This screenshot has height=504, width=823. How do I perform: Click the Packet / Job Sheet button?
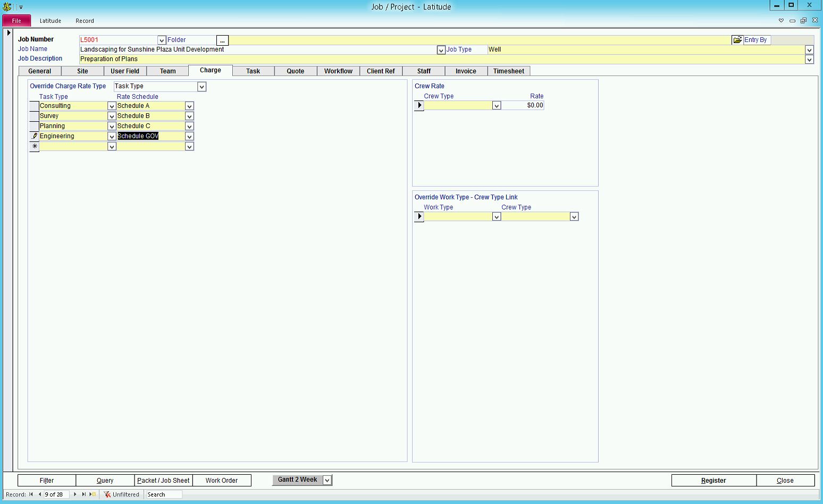coord(163,481)
